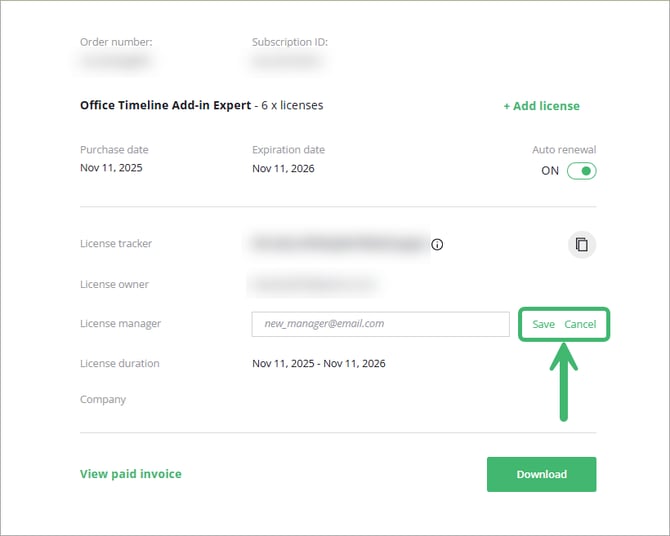The width and height of the screenshot is (670, 536).
Task: Click the ON label beside the toggle
Action: [550, 171]
